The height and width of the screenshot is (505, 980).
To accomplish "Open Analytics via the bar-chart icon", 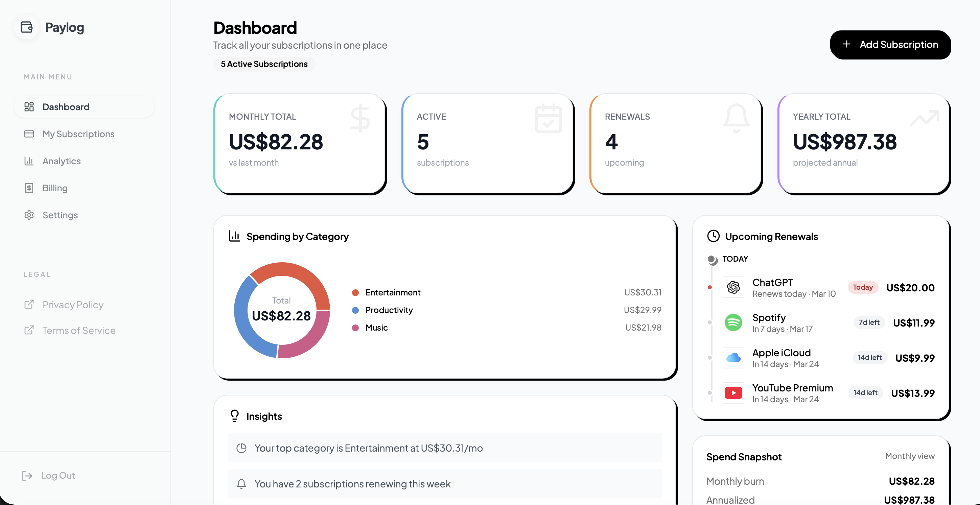I will pos(29,161).
